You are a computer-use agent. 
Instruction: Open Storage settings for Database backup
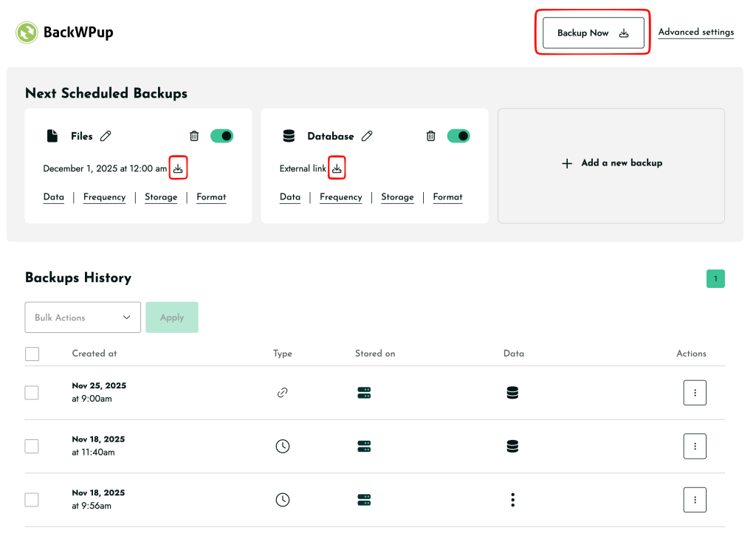pyautogui.click(x=397, y=197)
